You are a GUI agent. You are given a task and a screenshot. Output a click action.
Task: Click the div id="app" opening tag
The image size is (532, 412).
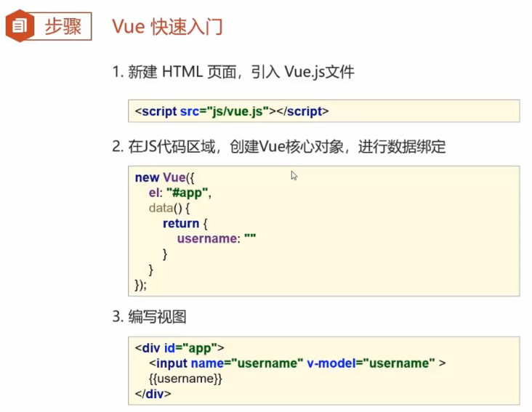180,348
